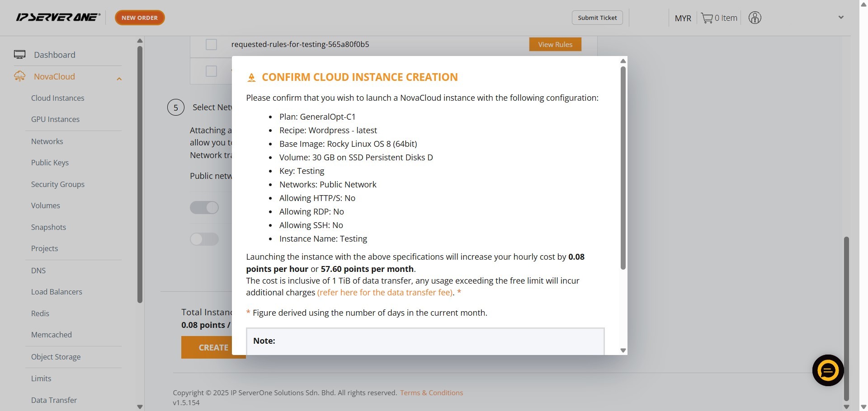Screen dimensions: 868x411
Task: Check the requested-rules-for-testing security group checkbox
Action: (x=211, y=44)
